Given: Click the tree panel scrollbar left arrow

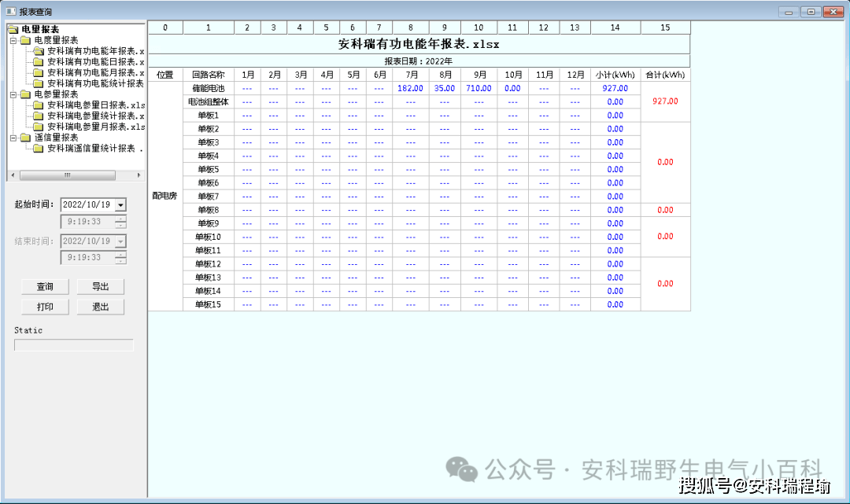Looking at the screenshot, I should tap(13, 175).
